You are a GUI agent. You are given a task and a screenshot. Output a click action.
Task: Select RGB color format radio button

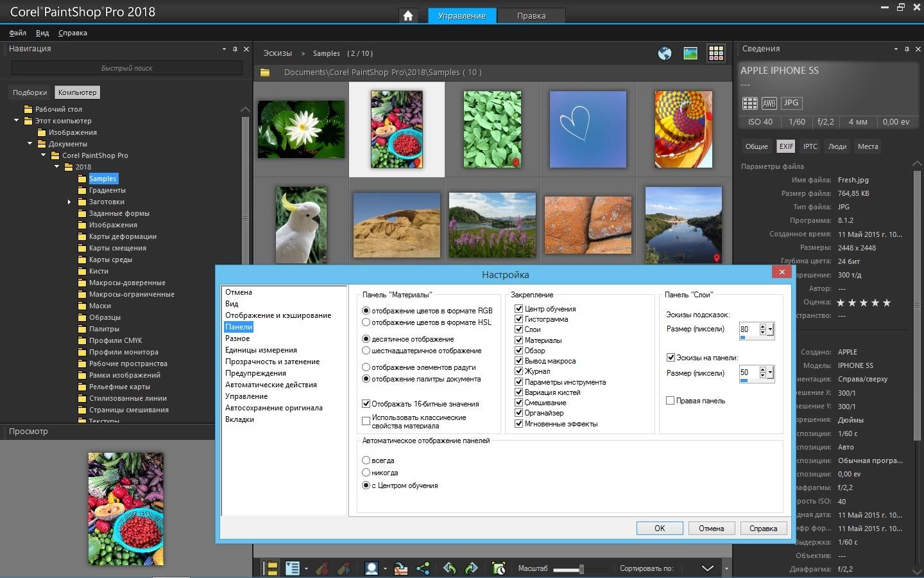(x=366, y=311)
